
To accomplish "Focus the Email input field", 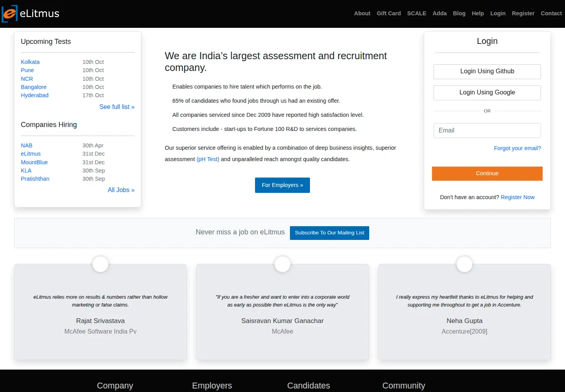I will pos(487,131).
